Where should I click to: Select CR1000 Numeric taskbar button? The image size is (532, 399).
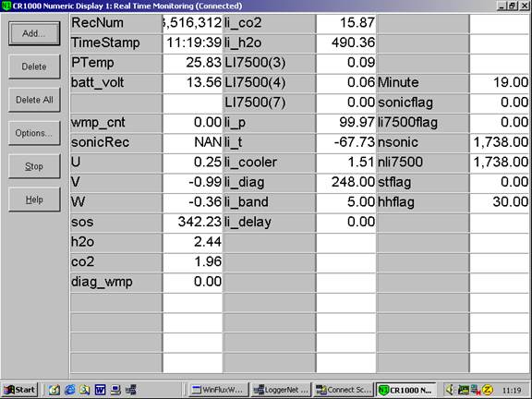tap(406, 390)
